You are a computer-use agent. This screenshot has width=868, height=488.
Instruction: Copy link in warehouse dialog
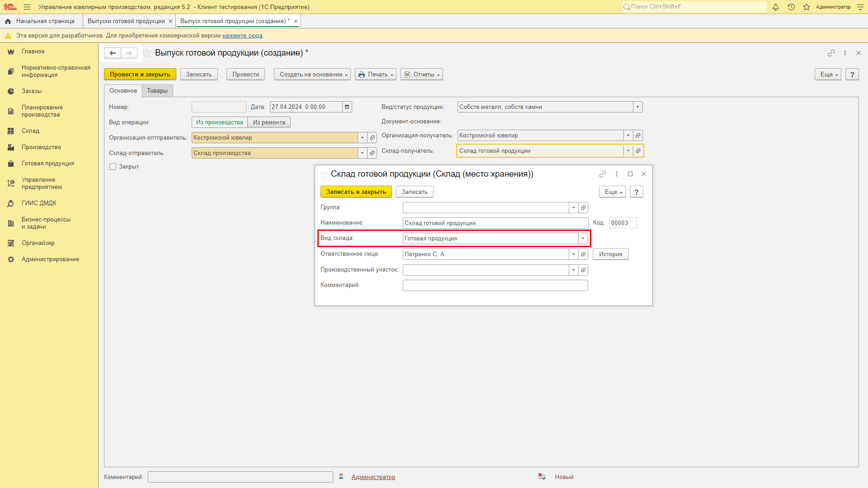603,174
